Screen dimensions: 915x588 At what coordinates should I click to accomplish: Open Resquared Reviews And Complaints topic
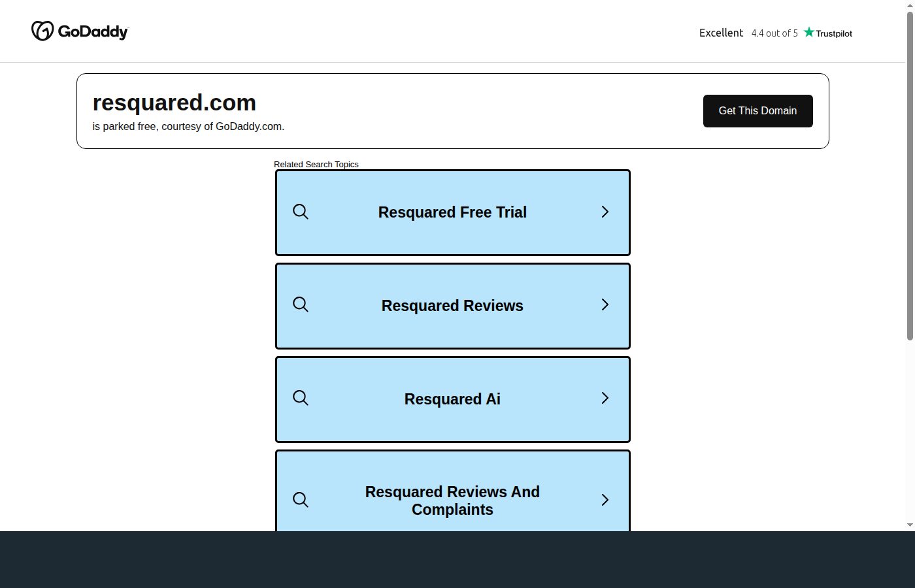pos(453,491)
